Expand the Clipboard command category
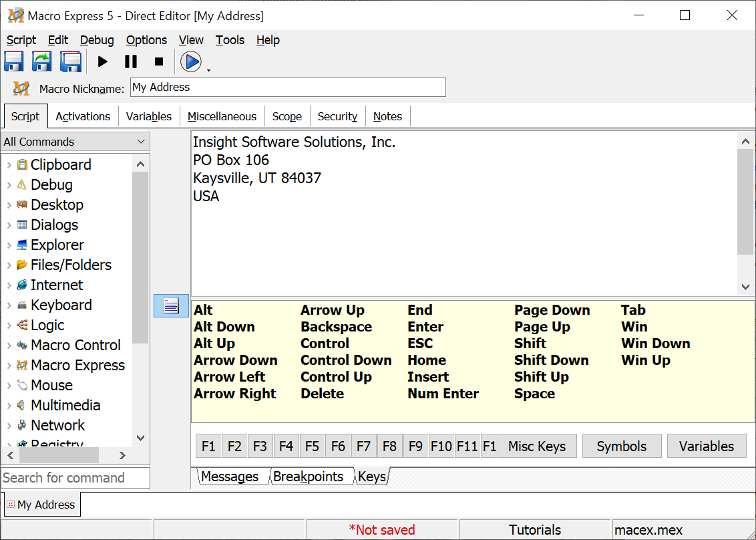This screenshot has width=756, height=540. click(x=9, y=165)
